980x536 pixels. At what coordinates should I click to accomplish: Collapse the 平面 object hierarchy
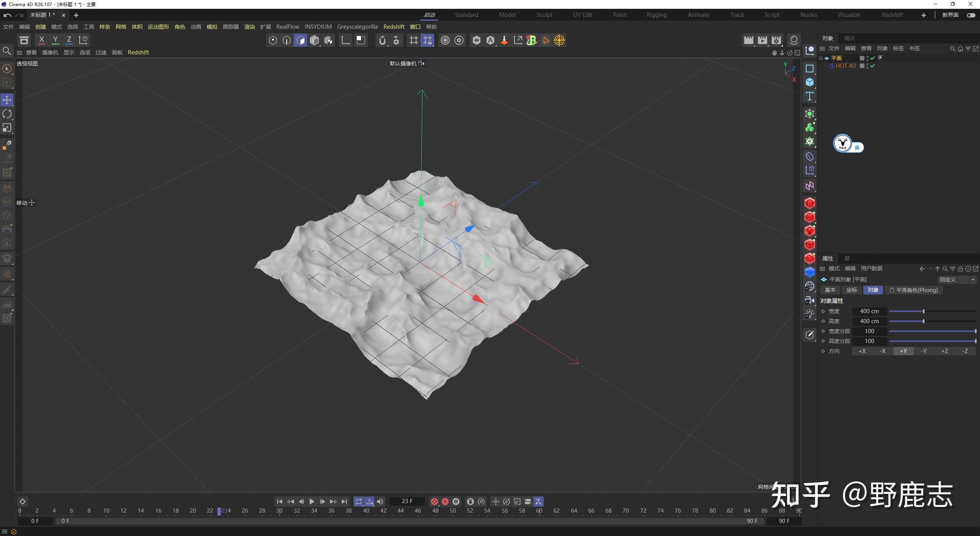820,58
